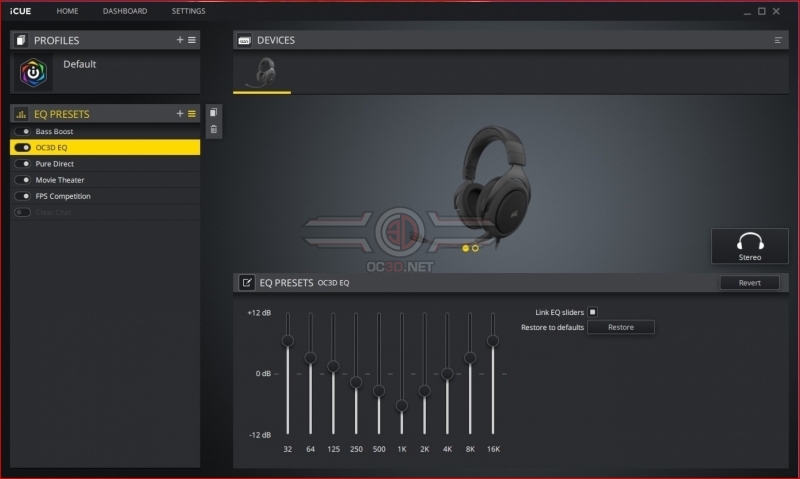Check the Link EQ sliders box

(592, 312)
